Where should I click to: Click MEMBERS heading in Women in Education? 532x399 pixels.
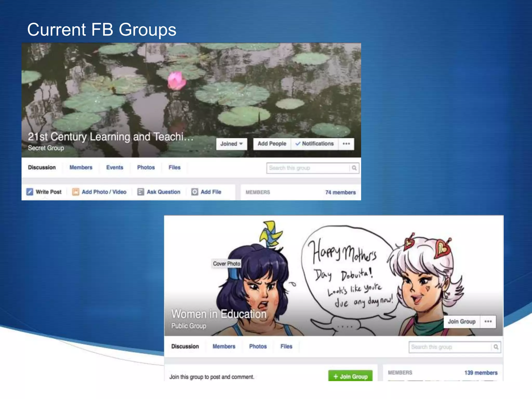(x=400, y=373)
